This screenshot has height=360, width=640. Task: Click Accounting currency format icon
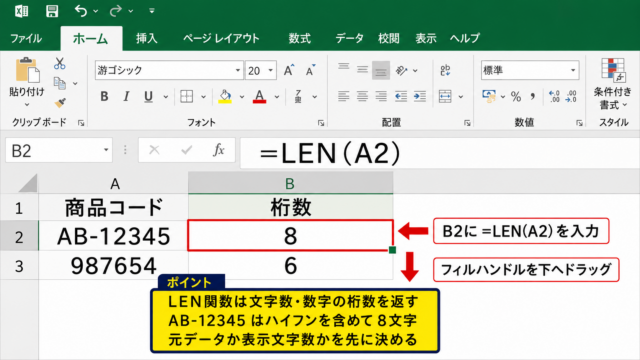489,97
